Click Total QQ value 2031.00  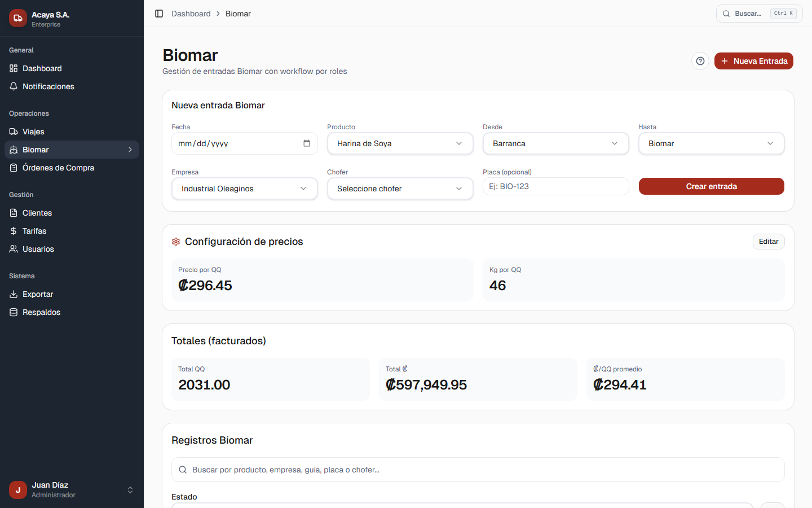click(204, 385)
